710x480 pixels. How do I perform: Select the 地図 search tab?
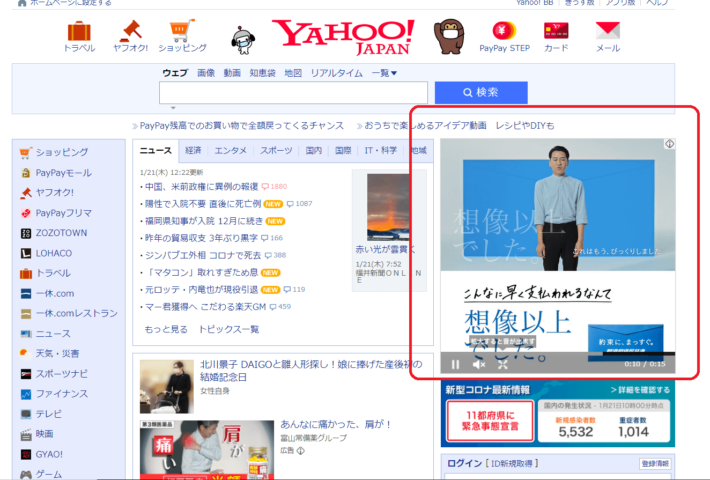tap(293, 73)
